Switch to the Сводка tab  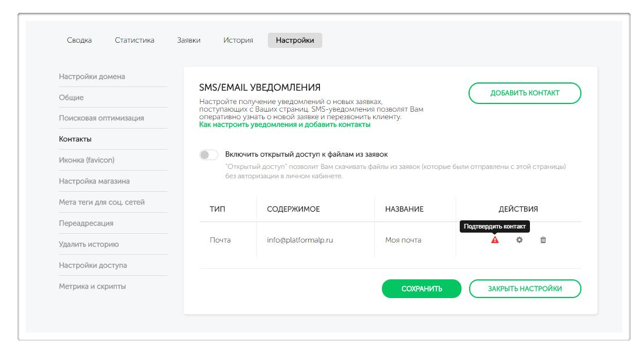click(79, 40)
